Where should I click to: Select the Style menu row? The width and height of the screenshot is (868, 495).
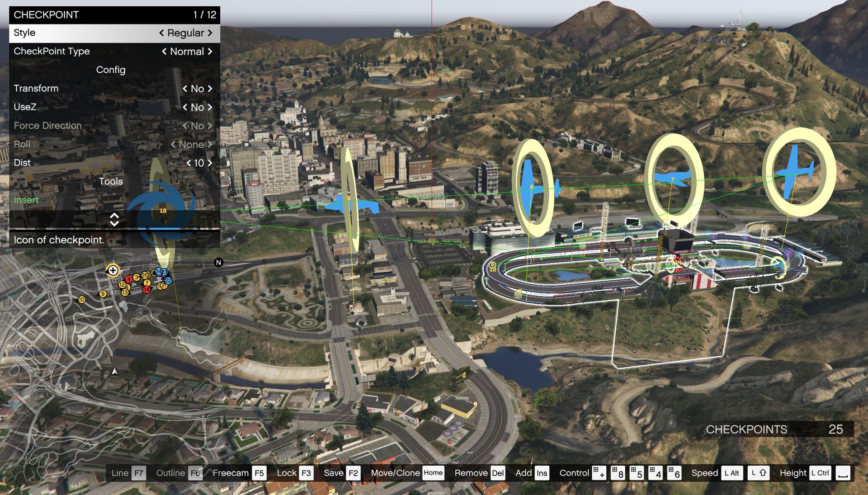point(114,33)
